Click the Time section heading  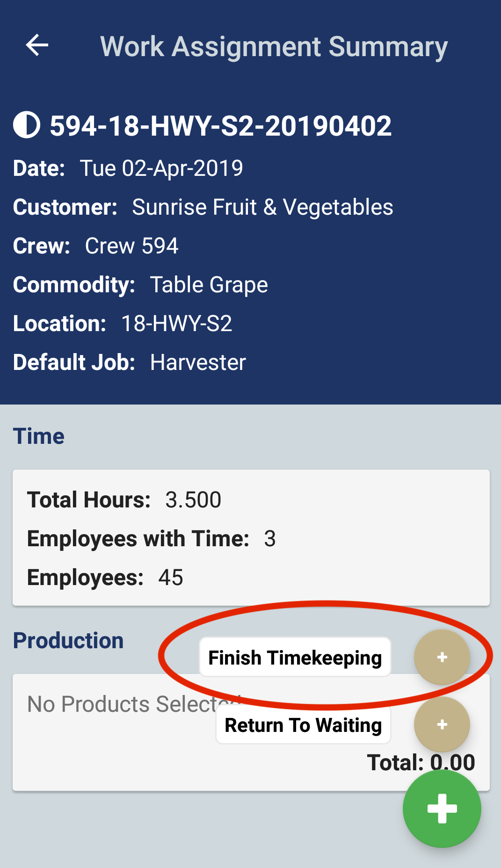click(39, 436)
